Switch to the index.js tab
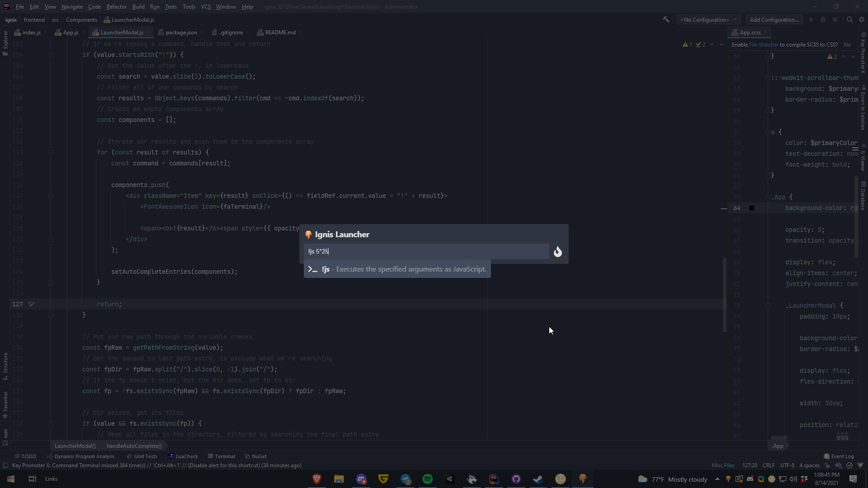868x488 pixels. tap(32, 33)
